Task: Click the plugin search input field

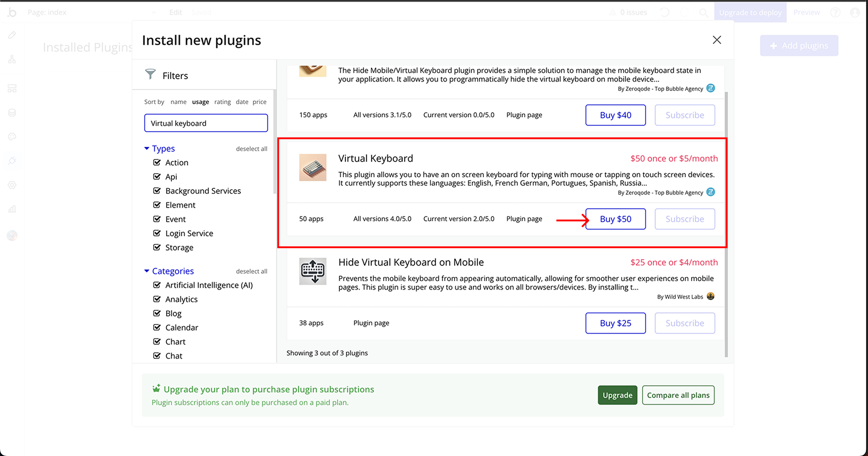Action: (x=206, y=123)
